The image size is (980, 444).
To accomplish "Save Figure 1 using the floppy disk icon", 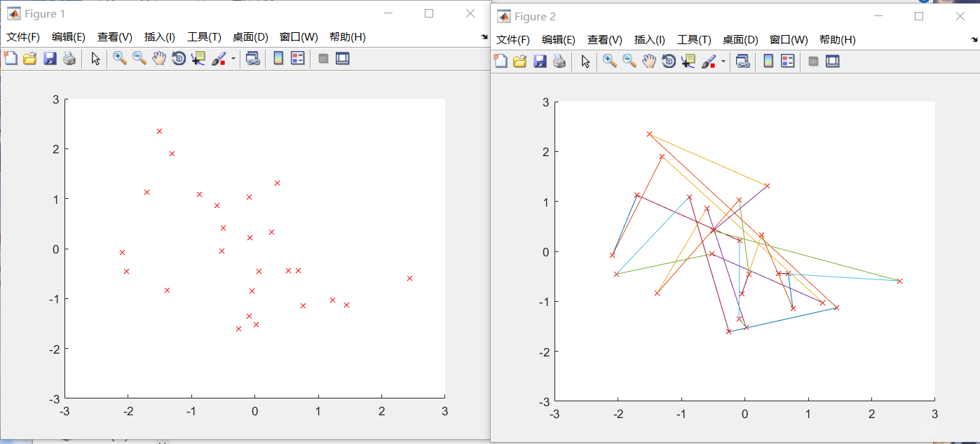I will click(x=49, y=59).
